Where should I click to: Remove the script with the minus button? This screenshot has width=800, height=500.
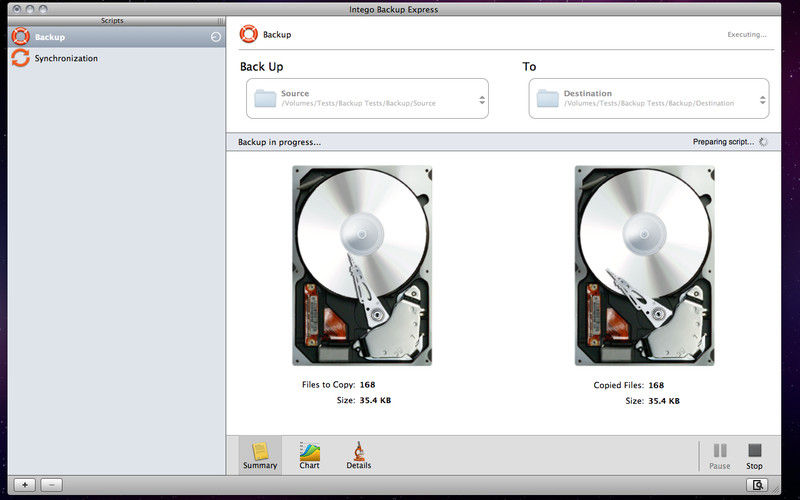(52, 485)
